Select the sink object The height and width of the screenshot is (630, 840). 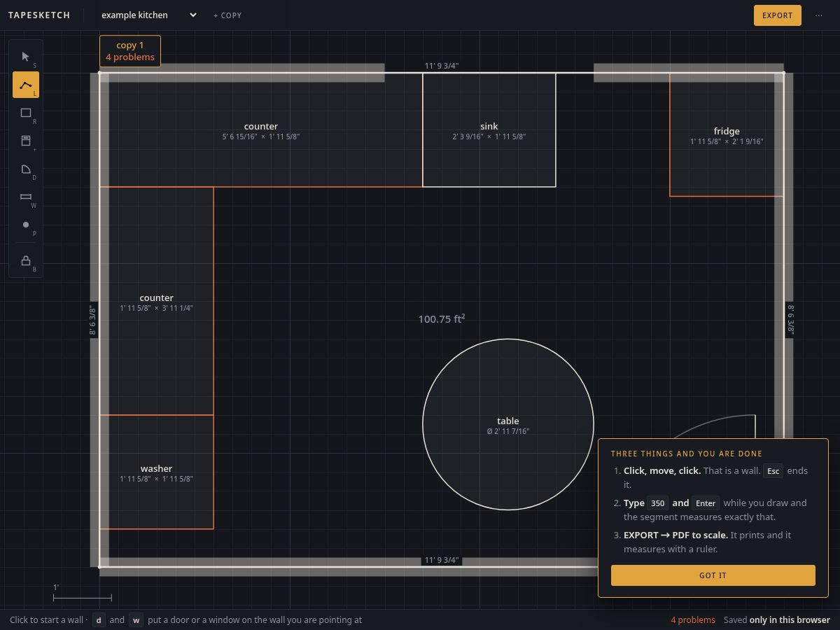coord(489,129)
